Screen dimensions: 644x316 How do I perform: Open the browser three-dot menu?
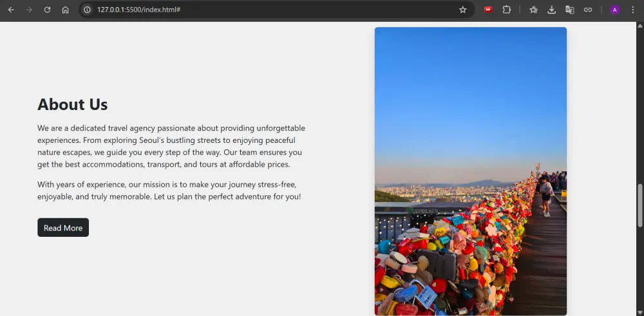[x=632, y=10]
